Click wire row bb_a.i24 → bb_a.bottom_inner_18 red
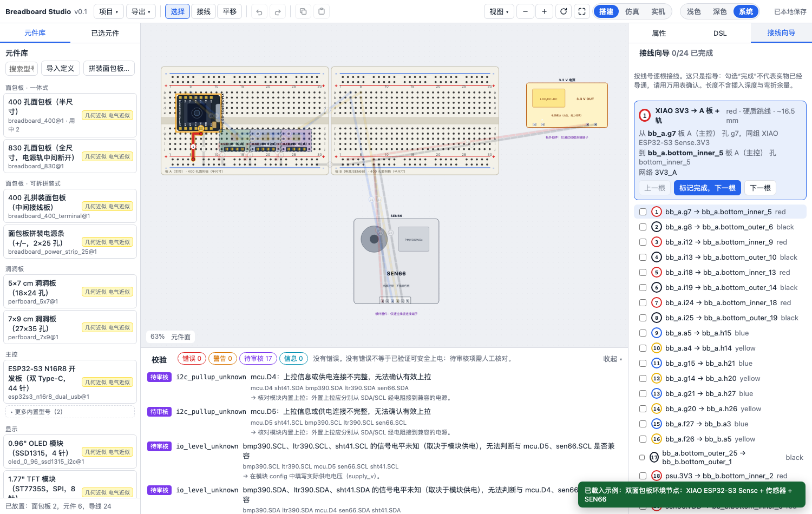 [x=720, y=303]
